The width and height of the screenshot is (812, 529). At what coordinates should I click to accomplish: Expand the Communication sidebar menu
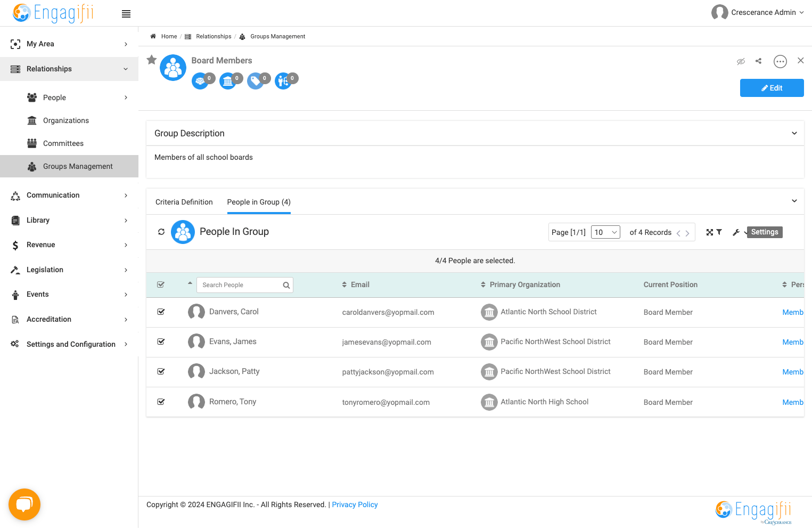[69, 195]
